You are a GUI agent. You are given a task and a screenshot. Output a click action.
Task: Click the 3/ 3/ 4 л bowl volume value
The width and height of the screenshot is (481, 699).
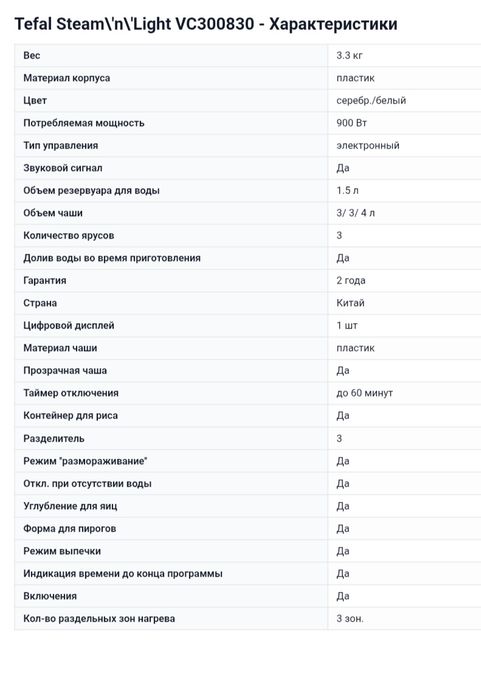(x=355, y=213)
